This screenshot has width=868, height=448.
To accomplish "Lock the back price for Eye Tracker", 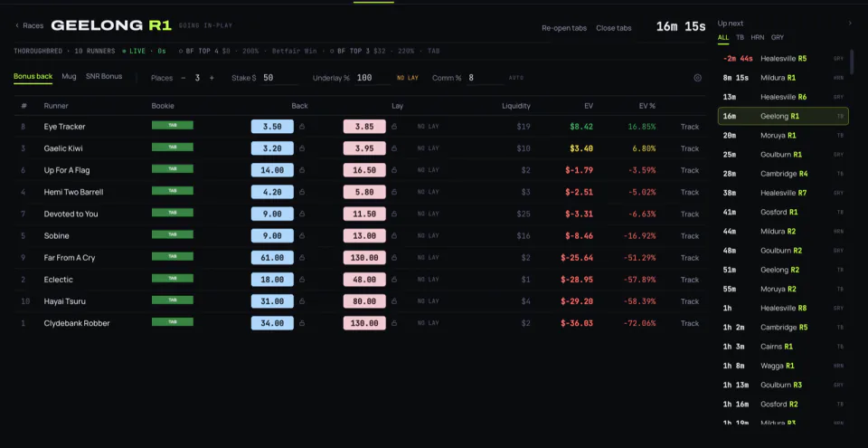I will 302,127.
